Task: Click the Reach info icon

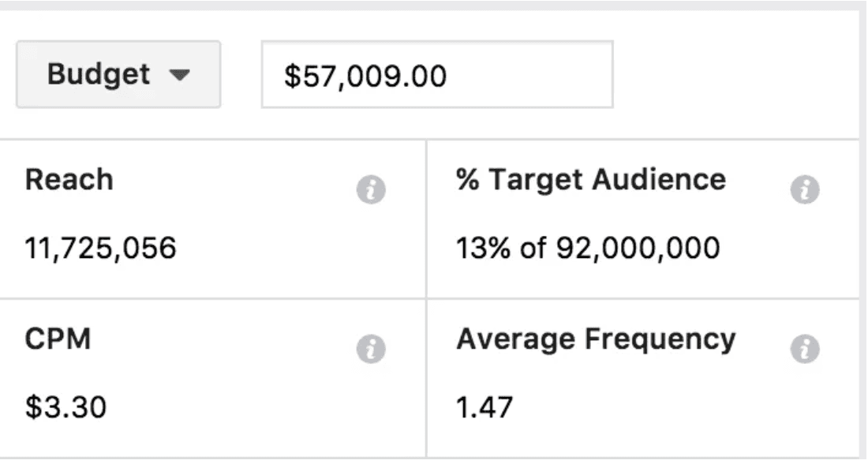Action: coord(371,191)
